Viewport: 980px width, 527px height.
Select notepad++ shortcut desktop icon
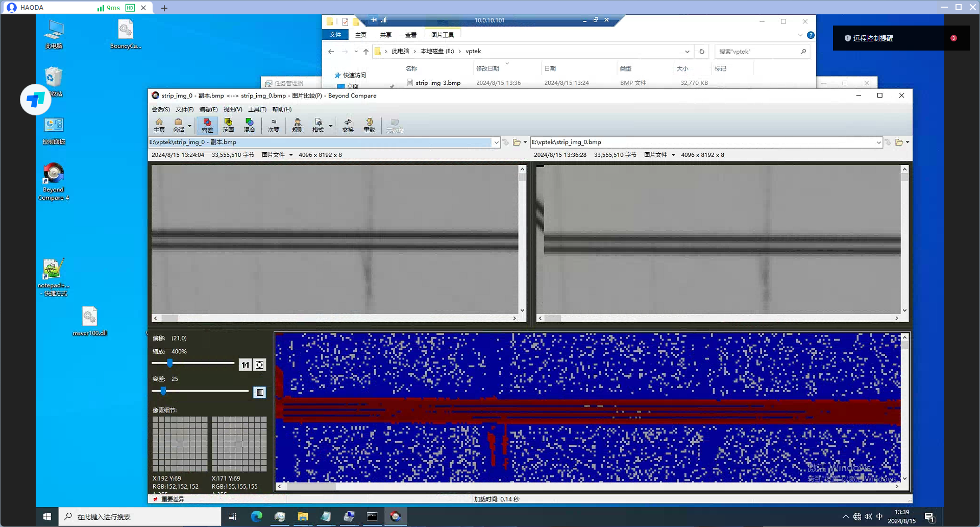[x=54, y=277]
